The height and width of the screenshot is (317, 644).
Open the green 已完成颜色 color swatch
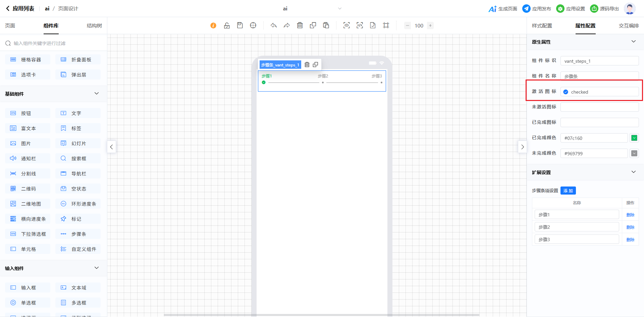point(634,138)
